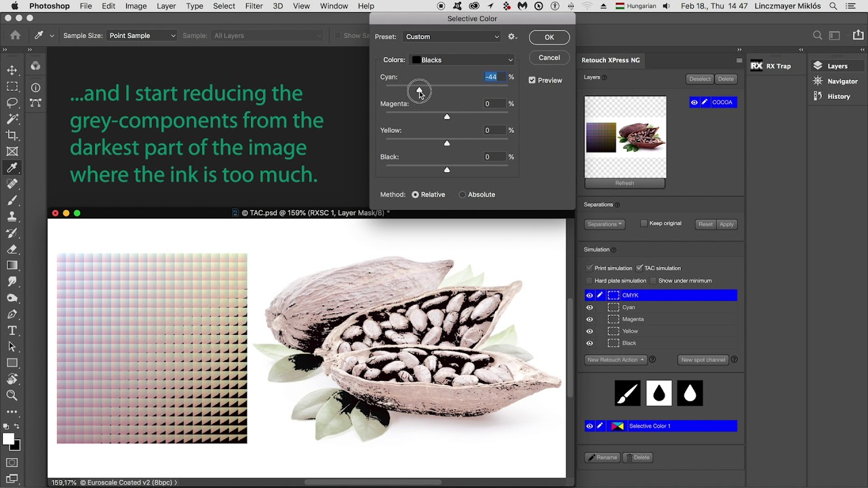The height and width of the screenshot is (488, 868).
Task: Select the Move tool
Action: (12, 70)
